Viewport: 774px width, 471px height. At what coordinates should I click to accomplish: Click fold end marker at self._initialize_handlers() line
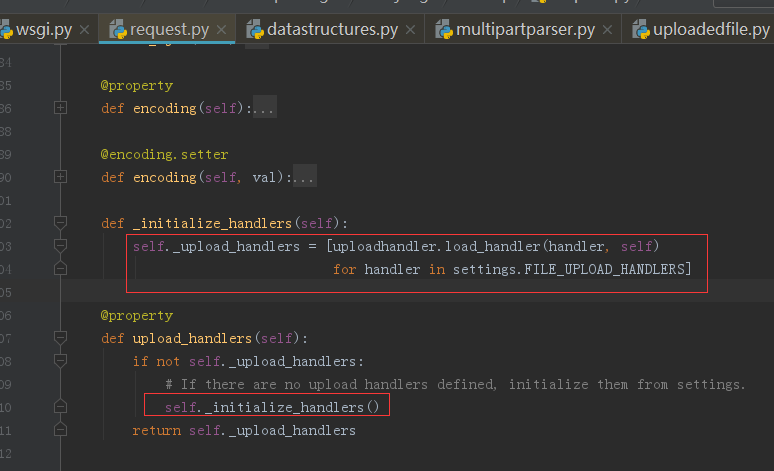pos(60,407)
